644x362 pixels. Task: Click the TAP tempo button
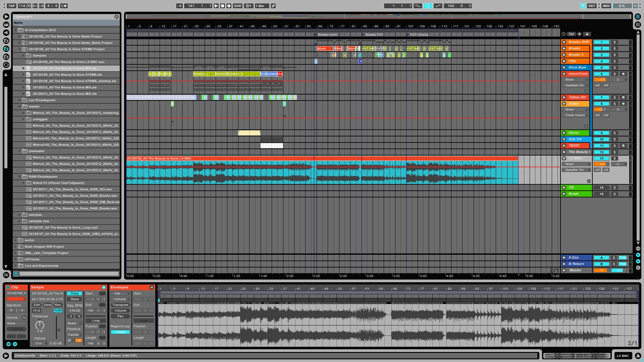12,6
